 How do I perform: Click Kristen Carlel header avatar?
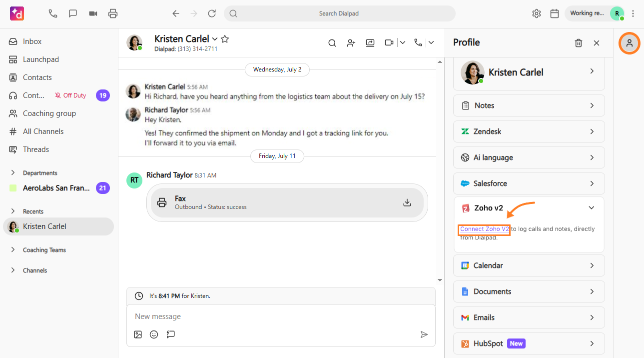point(134,43)
